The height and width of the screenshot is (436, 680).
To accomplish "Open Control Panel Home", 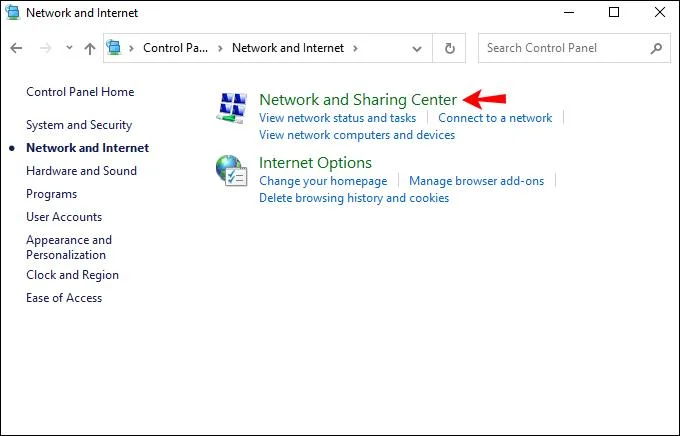I will pyautogui.click(x=80, y=92).
